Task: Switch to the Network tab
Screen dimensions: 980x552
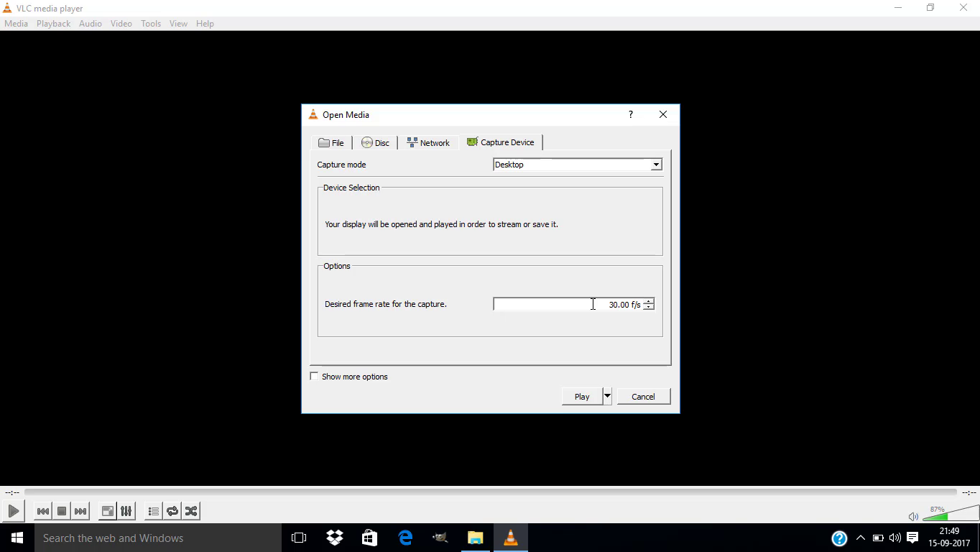Action: pos(428,142)
